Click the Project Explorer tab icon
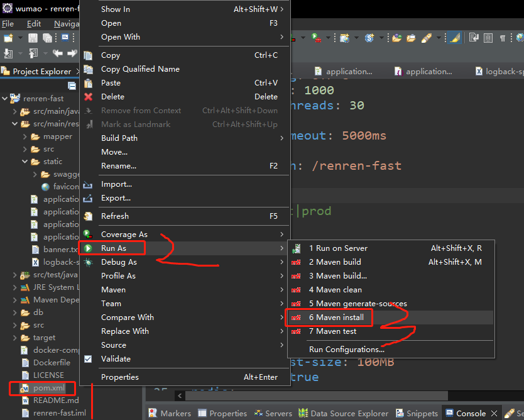Viewport: 524px width, 420px height. tap(6, 71)
